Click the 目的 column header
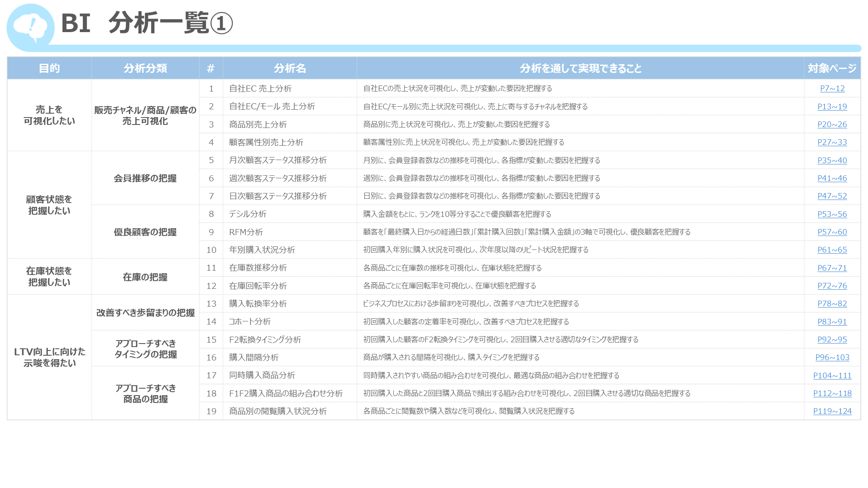The width and height of the screenshot is (868, 488). click(49, 68)
